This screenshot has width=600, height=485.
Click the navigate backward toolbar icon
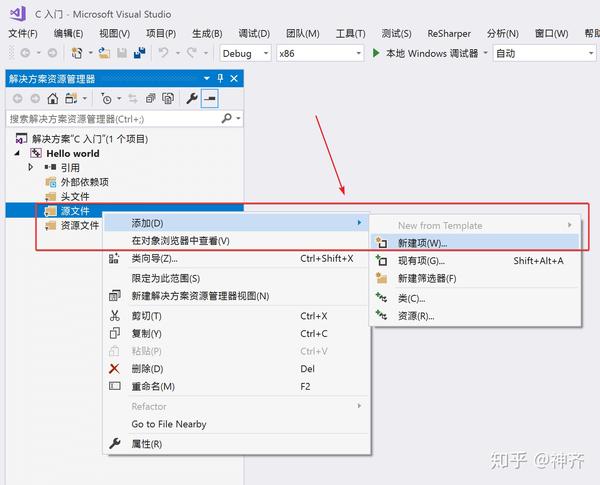(x=25, y=53)
